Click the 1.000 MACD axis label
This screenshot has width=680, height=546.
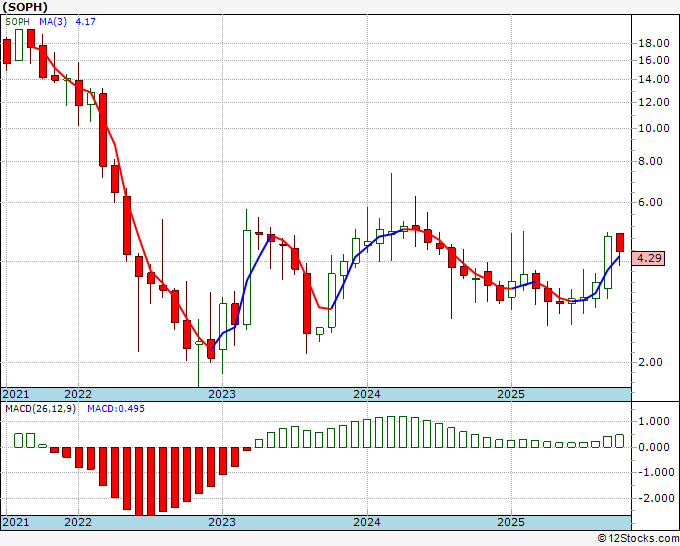click(x=654, y=422)
